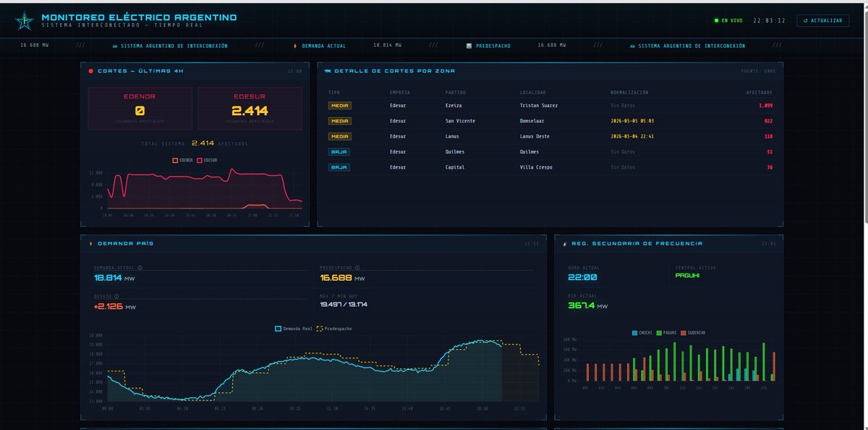Select the EDENOR affected users card
Image resolution: width=868 pixels, height=430 pixels.
pos(140,109)
